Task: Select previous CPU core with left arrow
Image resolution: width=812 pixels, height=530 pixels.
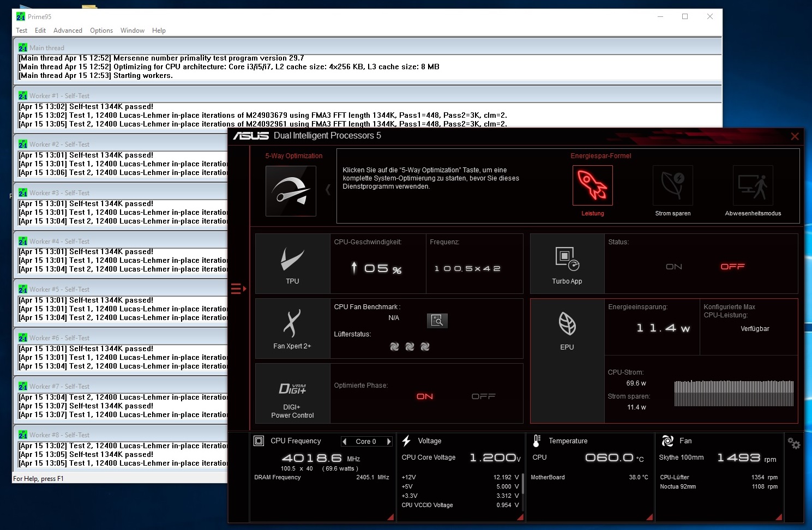Action: [x=344, y=442]
